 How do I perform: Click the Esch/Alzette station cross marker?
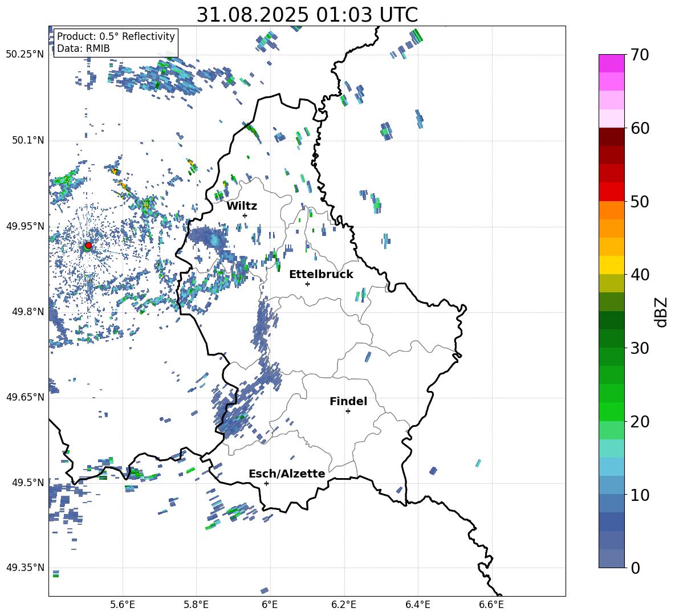(266, 483)
